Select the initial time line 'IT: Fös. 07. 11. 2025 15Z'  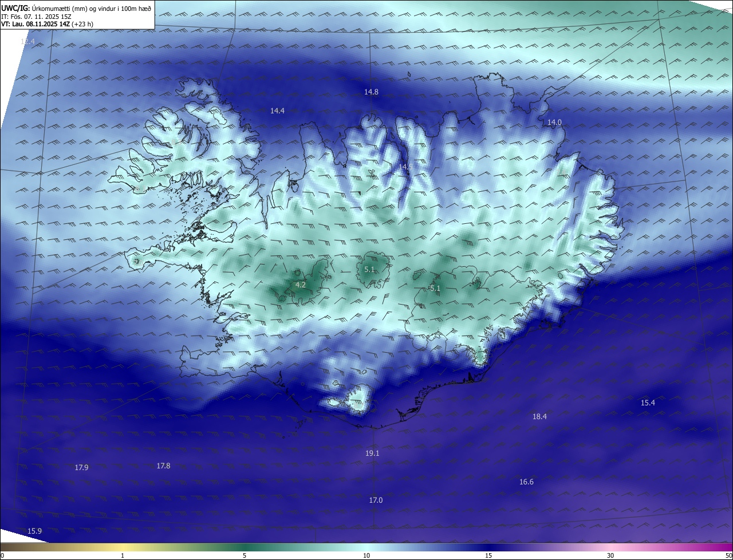[x=36, y=17]
